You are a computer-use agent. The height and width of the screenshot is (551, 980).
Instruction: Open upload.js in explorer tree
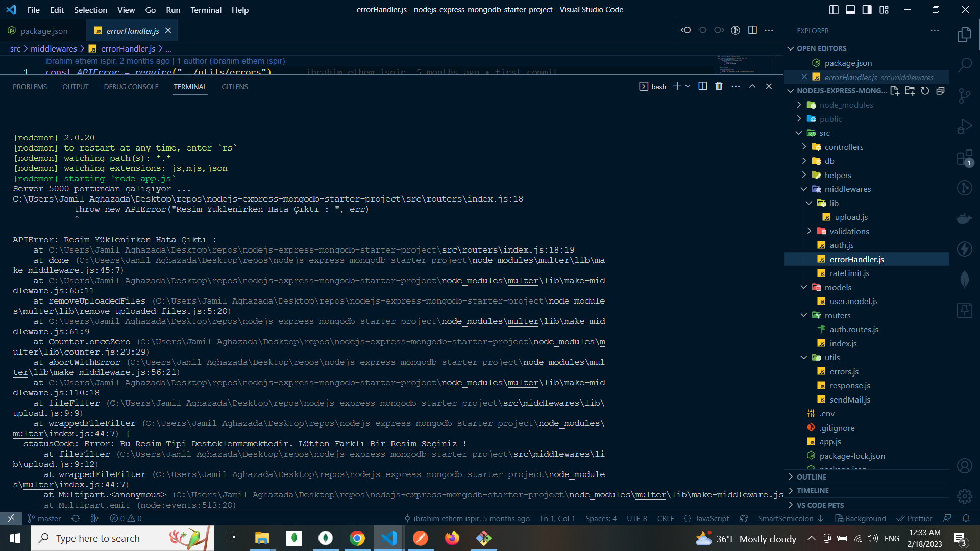(x=851, y=217)
